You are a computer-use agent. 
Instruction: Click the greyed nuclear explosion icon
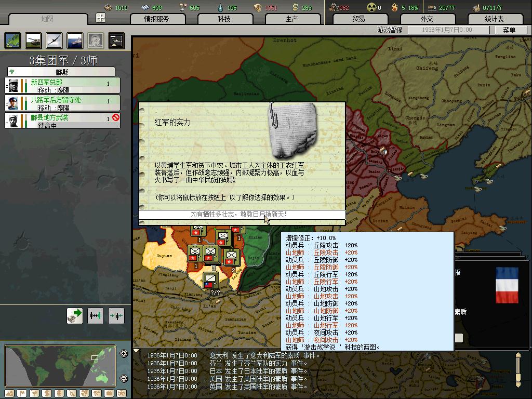click(x=96, y=41)
